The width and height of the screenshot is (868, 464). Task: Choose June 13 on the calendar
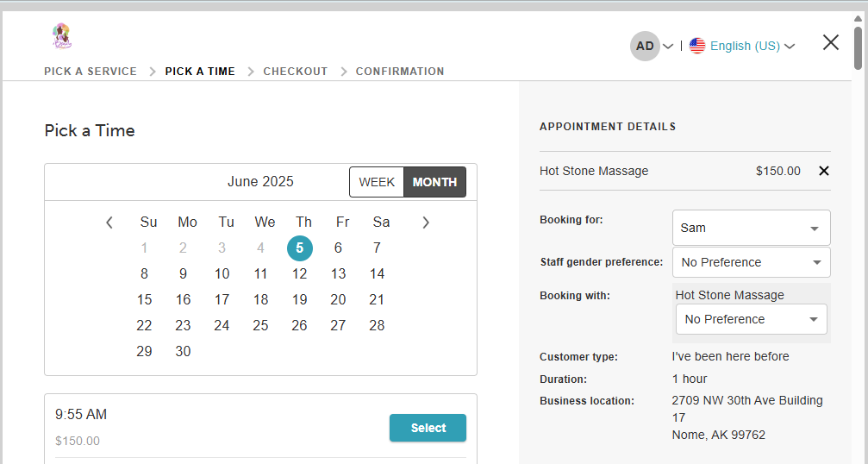point(338,274)
